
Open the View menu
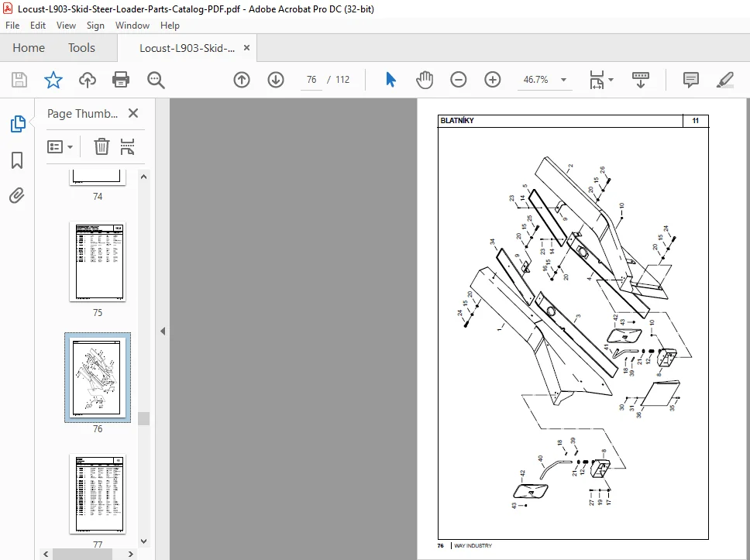pyautogui.click(x=66, y=26)
